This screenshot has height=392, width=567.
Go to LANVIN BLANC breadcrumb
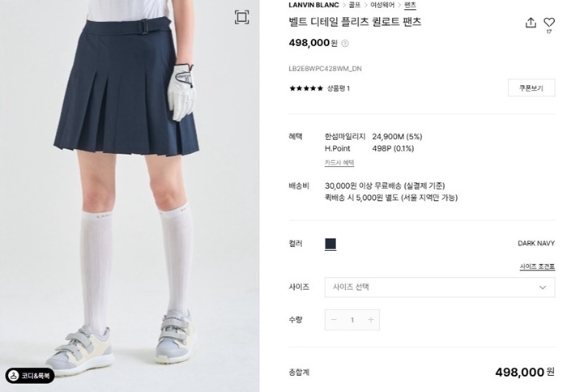pos(313,5)
